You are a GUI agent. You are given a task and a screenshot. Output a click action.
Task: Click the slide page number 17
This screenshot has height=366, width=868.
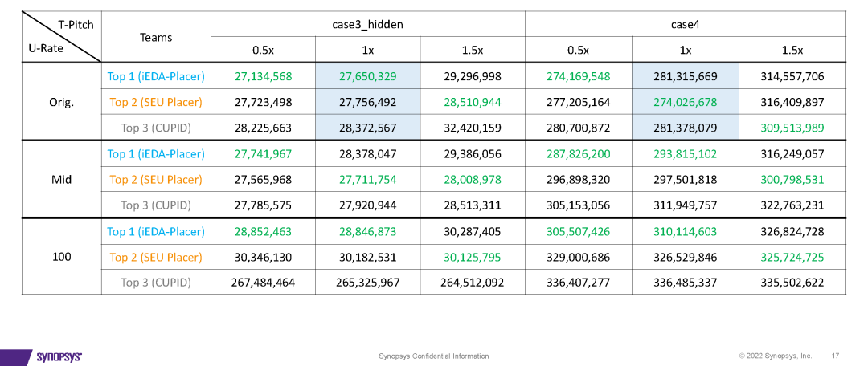[x=836, y=356]
